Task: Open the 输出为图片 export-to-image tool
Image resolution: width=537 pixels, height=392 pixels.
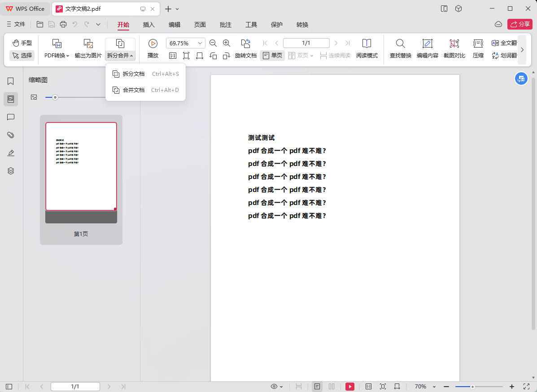Action: tap(88, 48)
